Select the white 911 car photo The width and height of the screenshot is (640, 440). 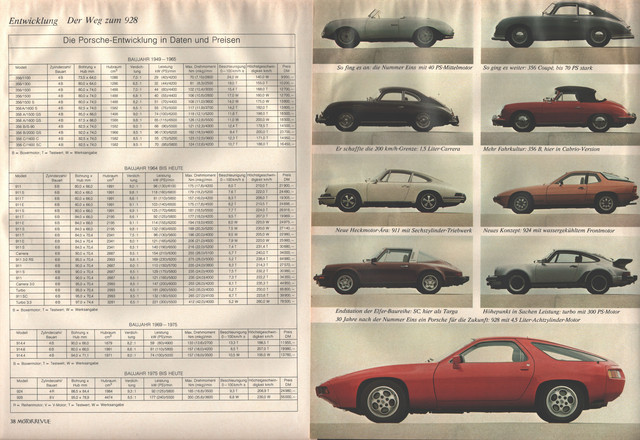(393, 190)
